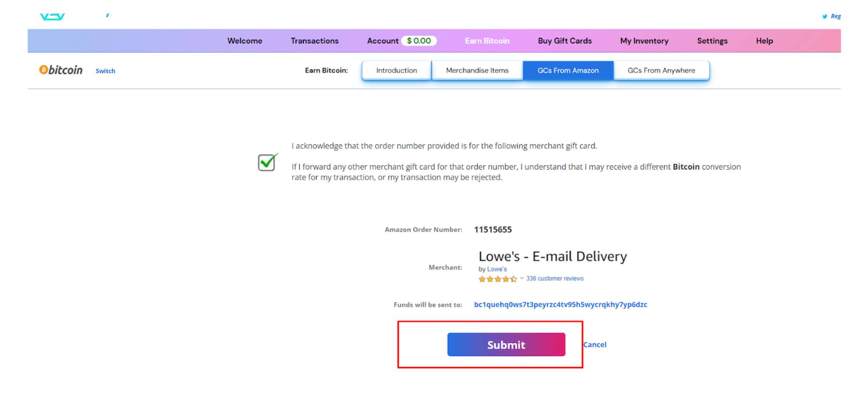Click the $0.00 account balance badge

[x=419, y=41]
